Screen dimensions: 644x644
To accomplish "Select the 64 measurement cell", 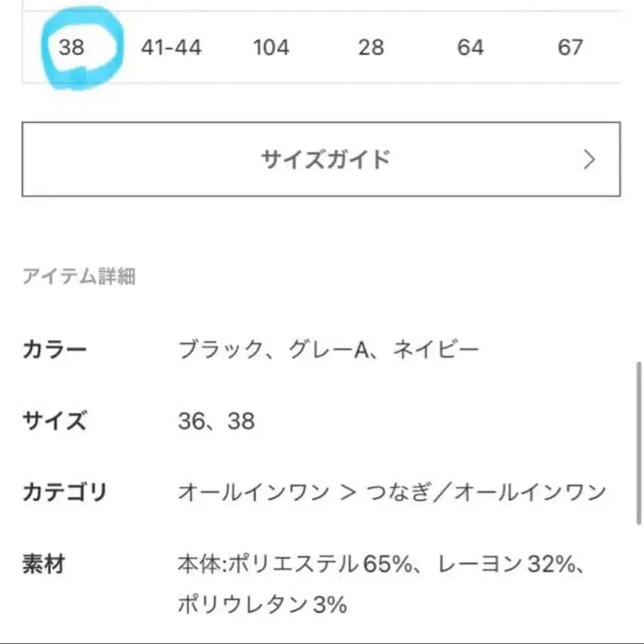I will click(469, 48).
